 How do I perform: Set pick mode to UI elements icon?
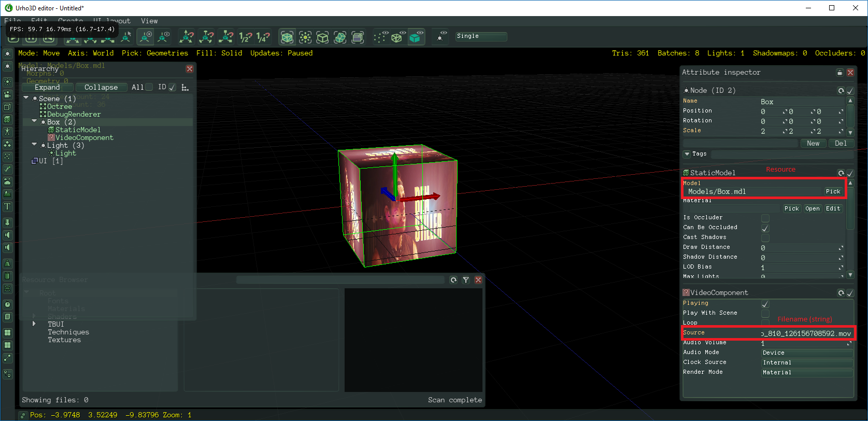[x=358, y=37]
